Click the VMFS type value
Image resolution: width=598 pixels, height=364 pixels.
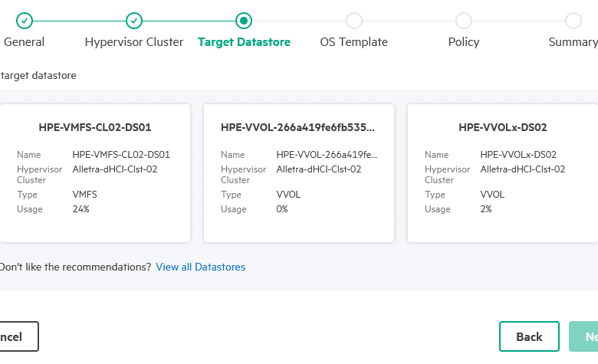pyautogui.click(x=84, y=195)
